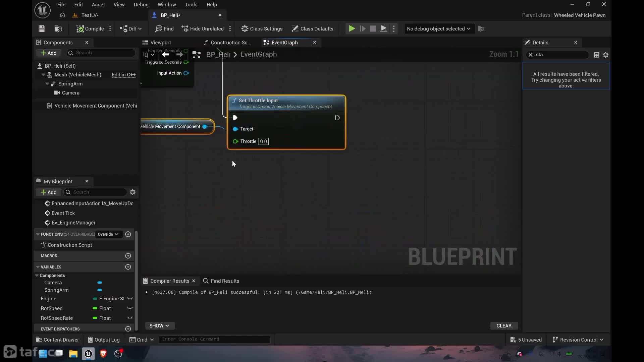Open the Debug menu
Image resolution: width=644 pixels, height=362 pixels.
tap(141, 5)
